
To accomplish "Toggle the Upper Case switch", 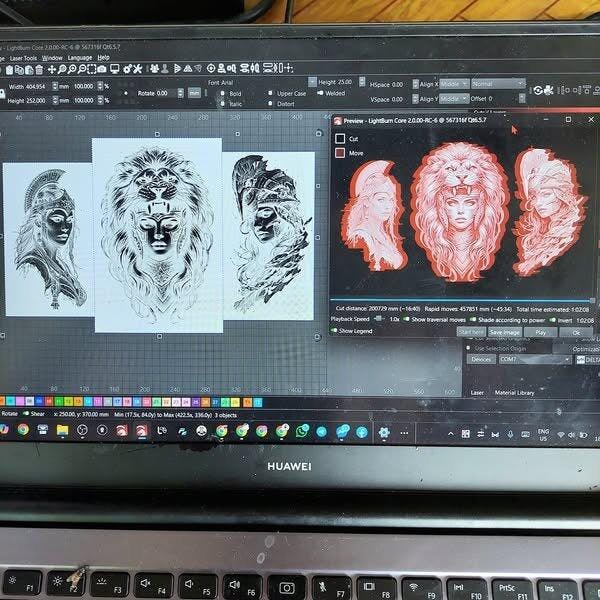I will [x=271, y=93].
